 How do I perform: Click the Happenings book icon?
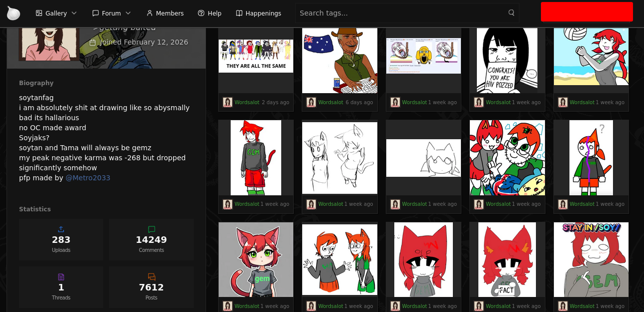tap(239, 13)
